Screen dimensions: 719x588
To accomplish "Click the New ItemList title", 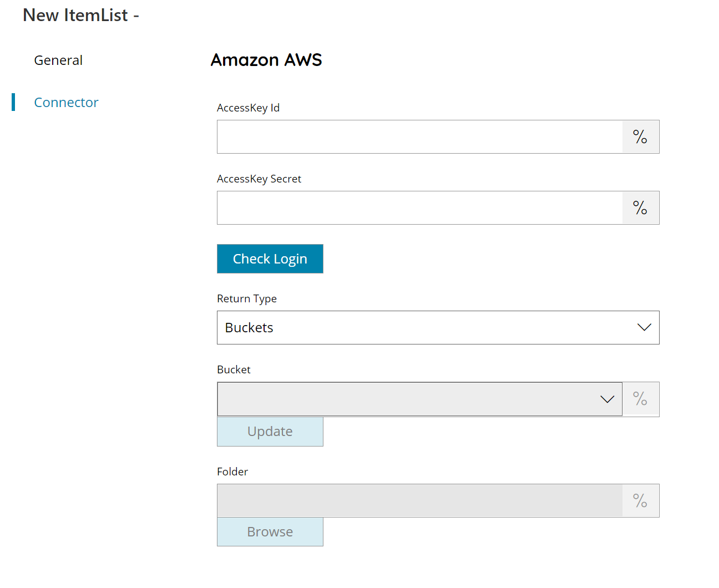I will coord(81,16).
